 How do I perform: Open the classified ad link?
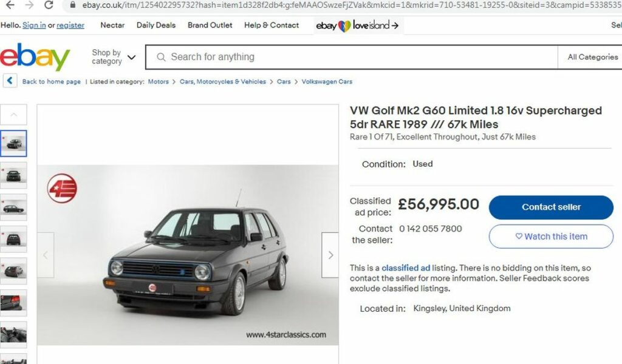[406, 268]
